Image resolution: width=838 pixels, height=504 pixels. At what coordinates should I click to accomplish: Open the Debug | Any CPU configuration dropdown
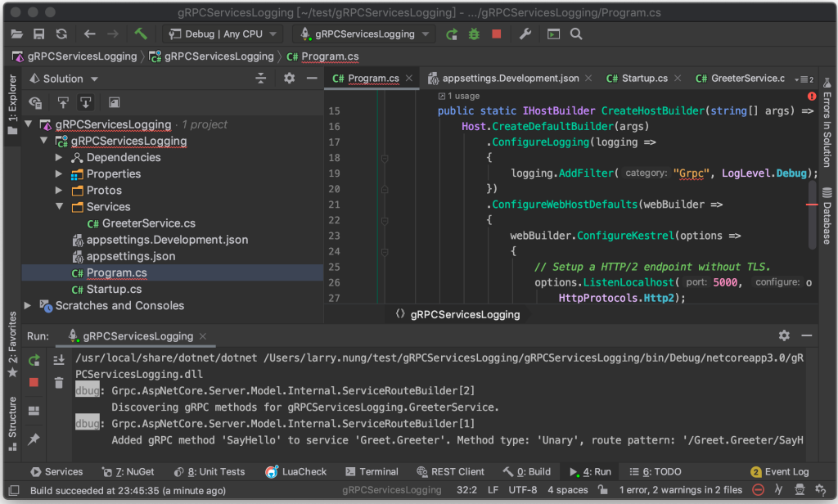click(223, 34)
